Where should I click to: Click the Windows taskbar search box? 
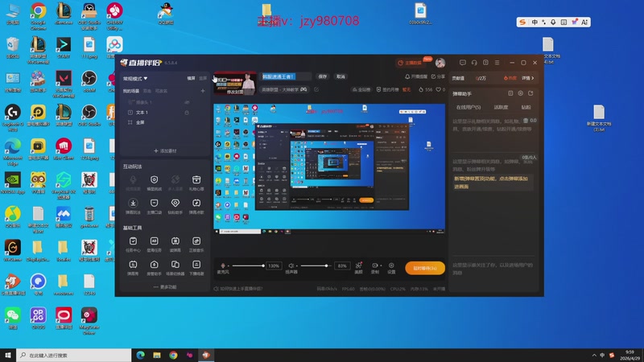(x=74, y=355)
